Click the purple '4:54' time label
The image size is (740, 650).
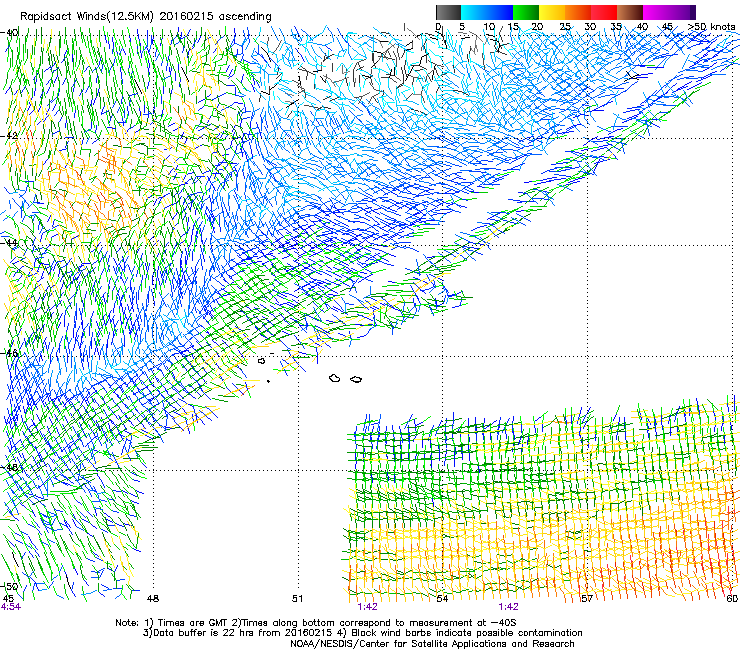pos(11,607)
